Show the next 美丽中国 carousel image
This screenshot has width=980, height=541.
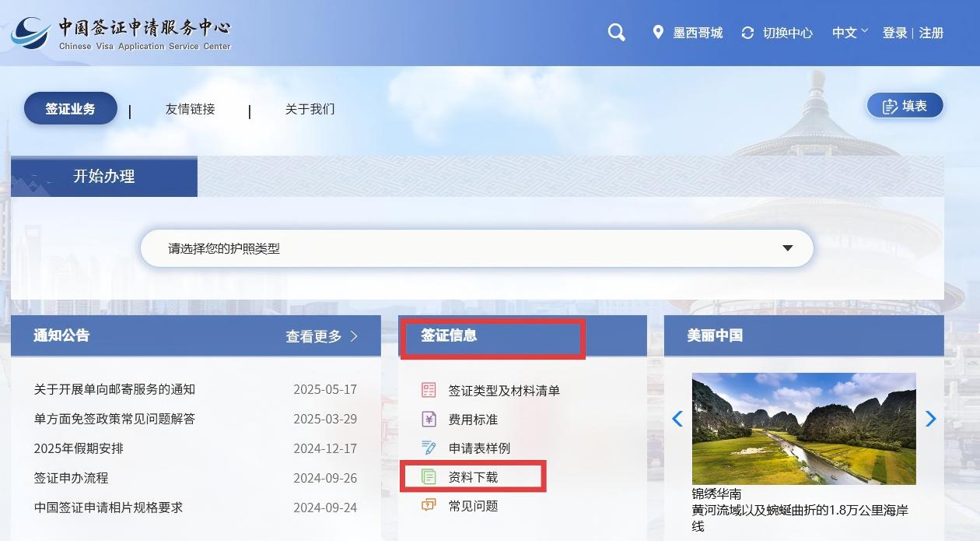click(x=930, y=419)
